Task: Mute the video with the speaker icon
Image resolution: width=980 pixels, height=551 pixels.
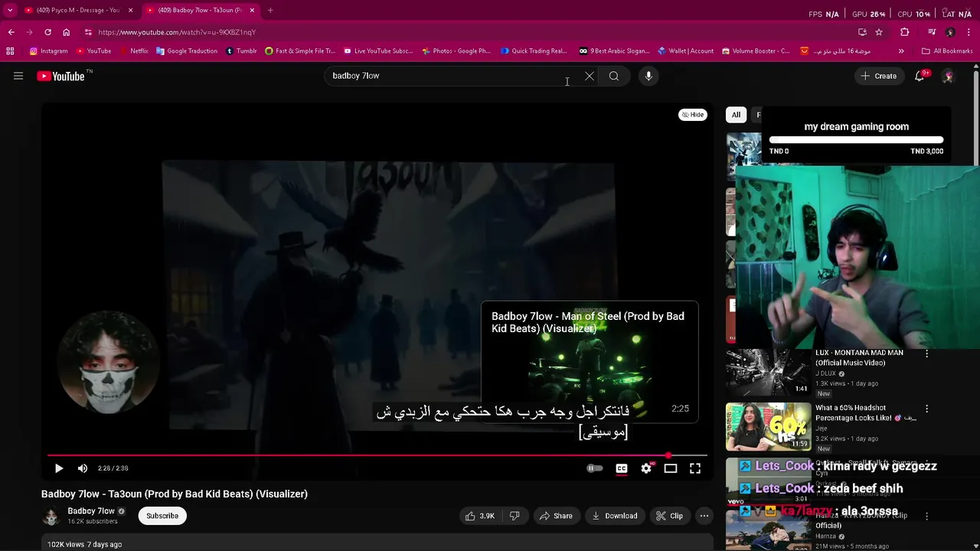Action: click(x=83, y=468)
